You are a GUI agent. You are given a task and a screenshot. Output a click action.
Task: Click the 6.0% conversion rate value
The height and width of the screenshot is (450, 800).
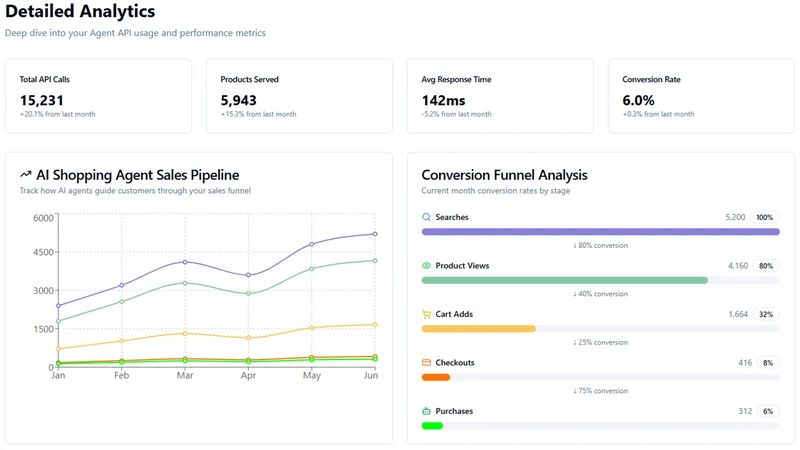pyautogui.click(x=638, y=101)
